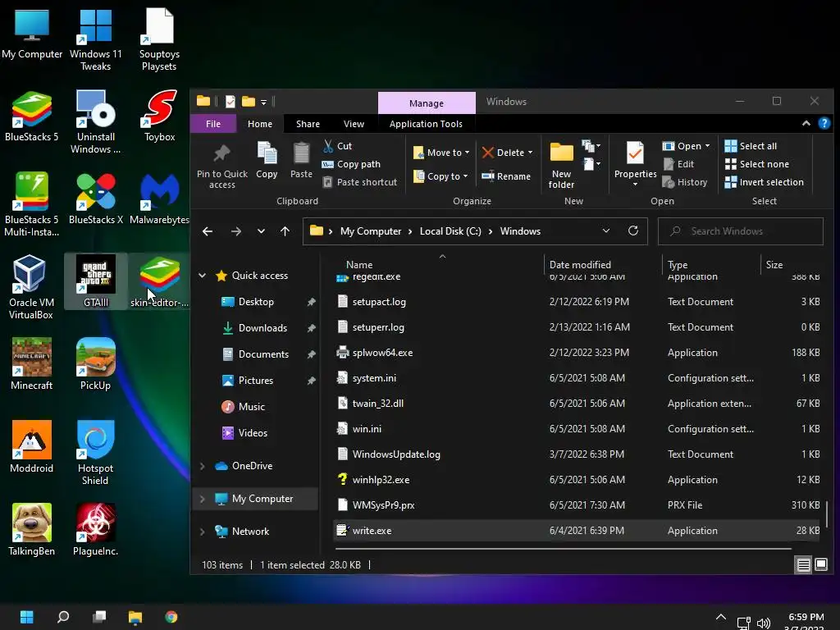840x630 pixels.
Task: Sort by Date modified column
Action: click(580, 265)
